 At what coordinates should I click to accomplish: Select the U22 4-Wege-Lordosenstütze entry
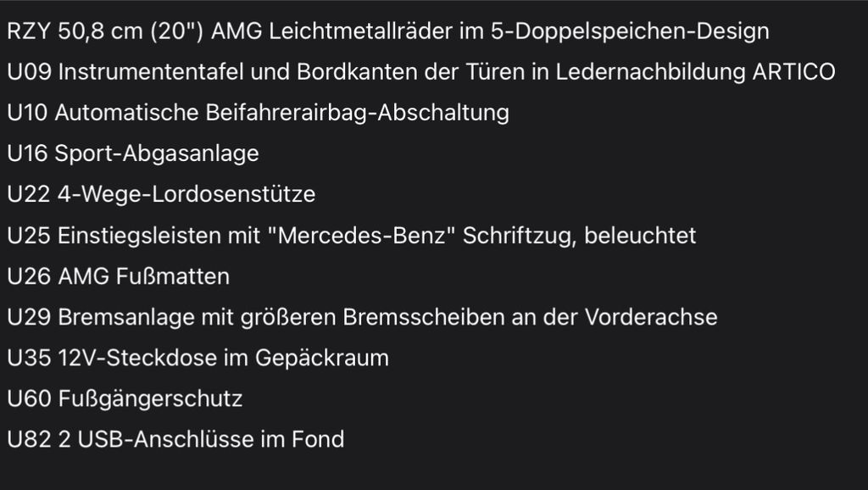pos(161,194)
